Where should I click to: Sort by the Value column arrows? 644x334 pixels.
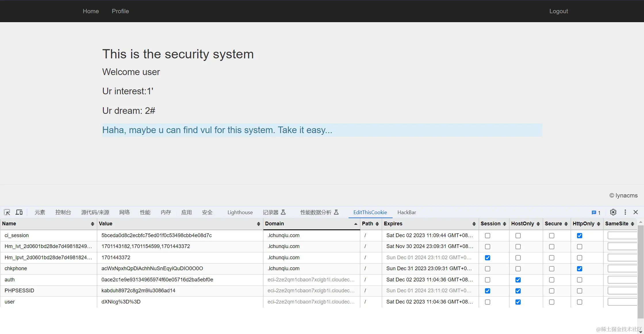pos(258,224)
